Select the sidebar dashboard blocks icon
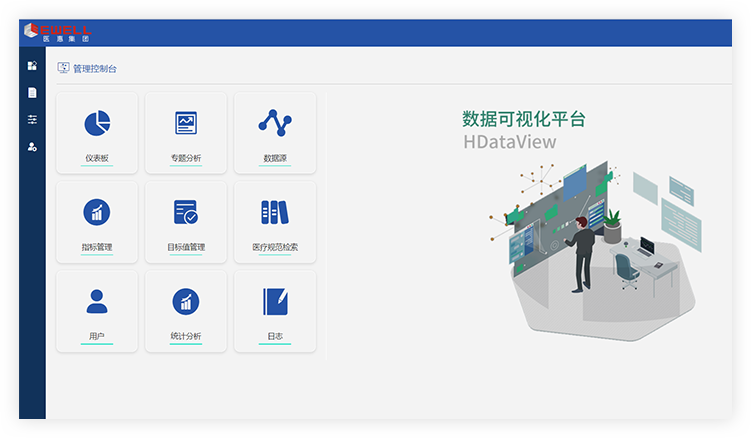Screen dimensions: 751x438 pos(32,66)
